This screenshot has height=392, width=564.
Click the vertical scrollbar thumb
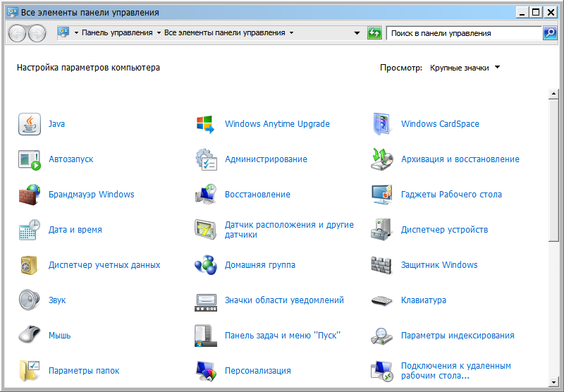[x=553, y=171]
